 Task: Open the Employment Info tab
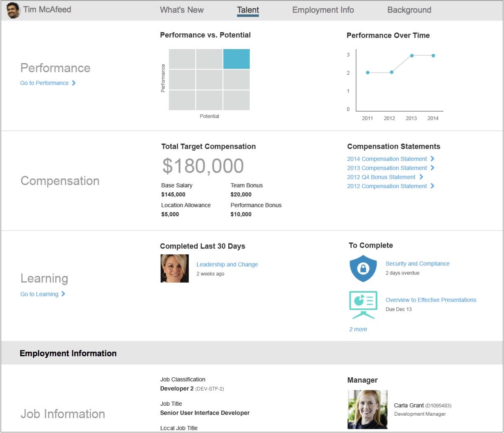click(323, 10)
